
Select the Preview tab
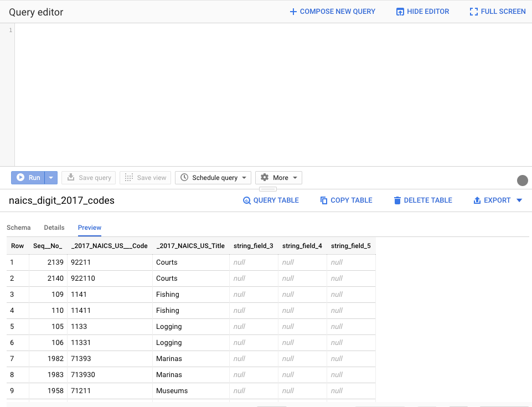tap(90, 228)
